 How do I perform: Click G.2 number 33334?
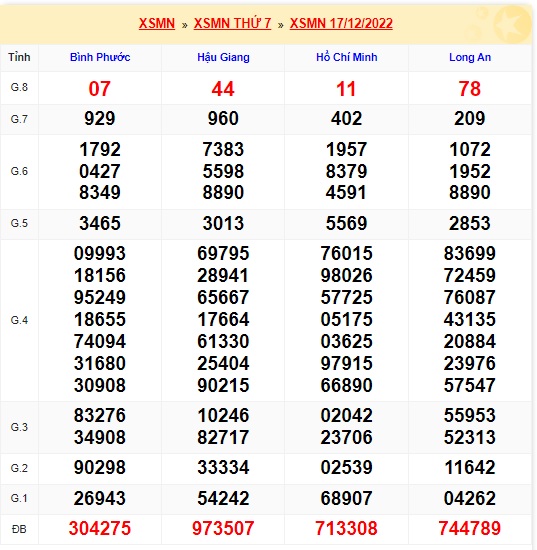point(223,468)
